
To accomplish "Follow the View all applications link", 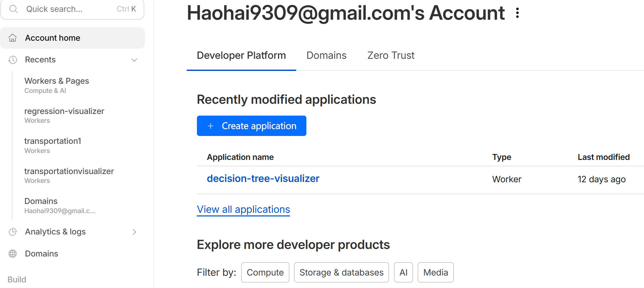I will pos(243,210).
